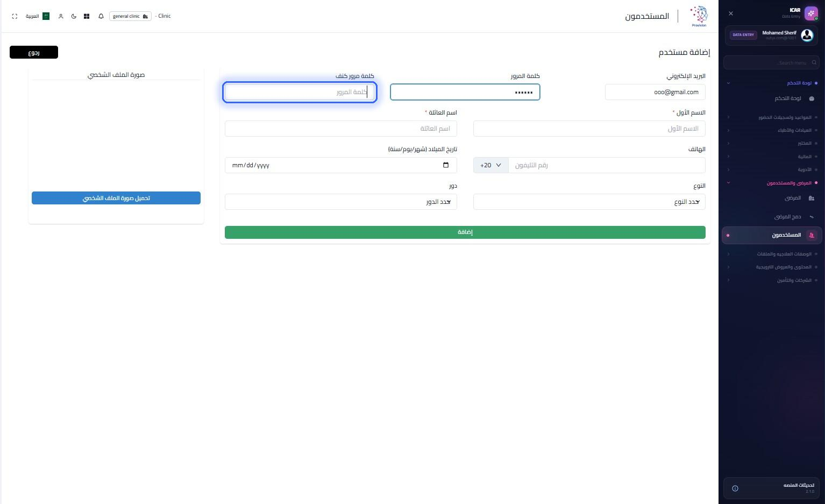
Task: Click the الاسم الأول input
Action: point(589,129)
